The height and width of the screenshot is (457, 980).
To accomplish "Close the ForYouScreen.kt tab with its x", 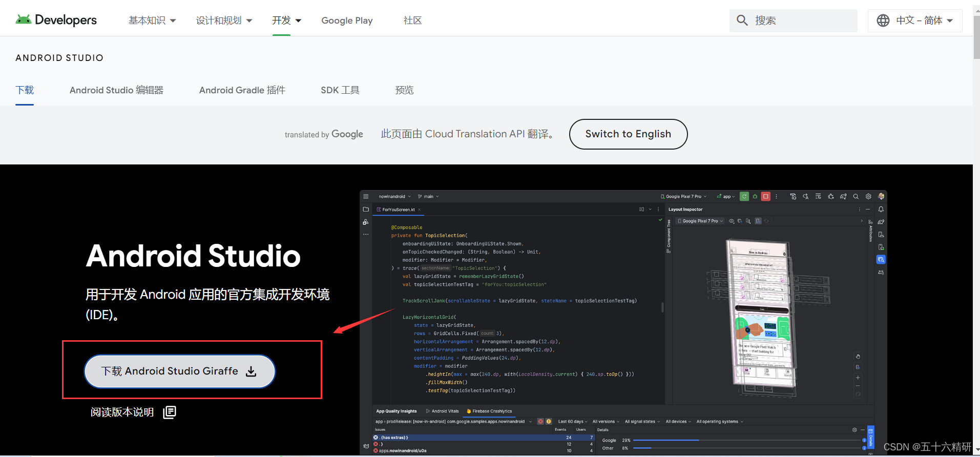I will tap(419, 210).
